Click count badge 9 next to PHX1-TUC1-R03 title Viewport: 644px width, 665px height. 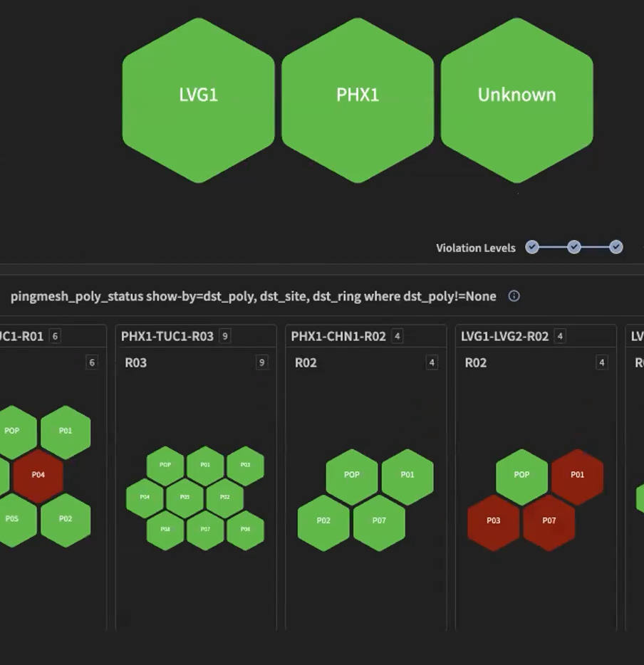pyautogui.click(x=225, y=336)
